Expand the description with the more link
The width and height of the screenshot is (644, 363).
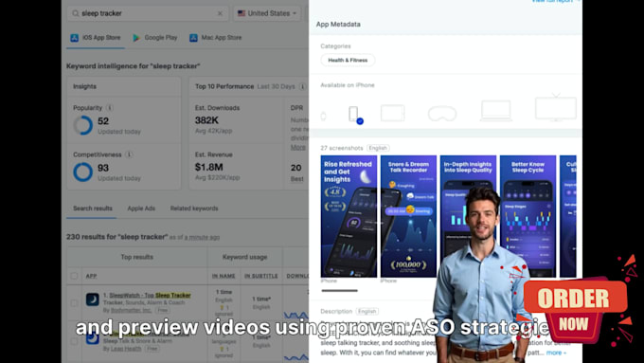(x=556, y=353)
